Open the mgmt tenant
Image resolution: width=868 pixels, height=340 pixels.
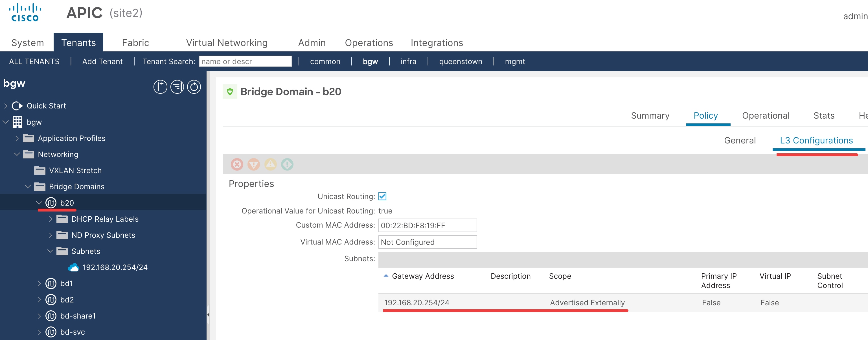coord(515,61)
